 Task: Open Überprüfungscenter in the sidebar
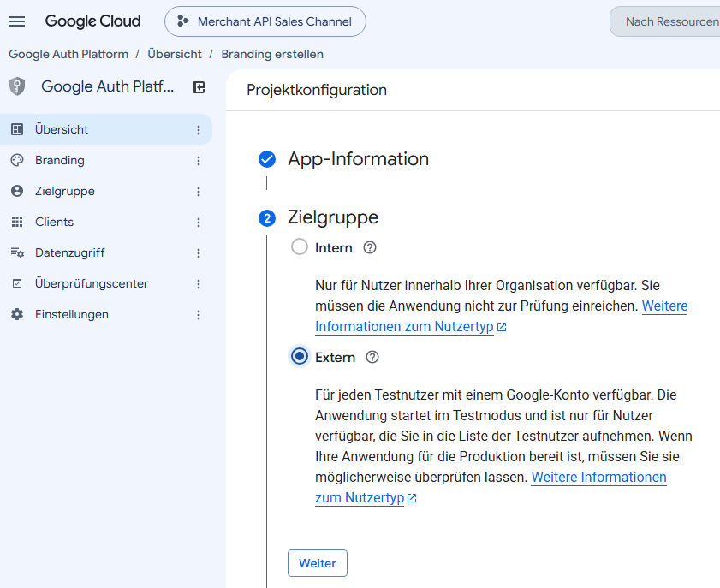click(106, 283)
